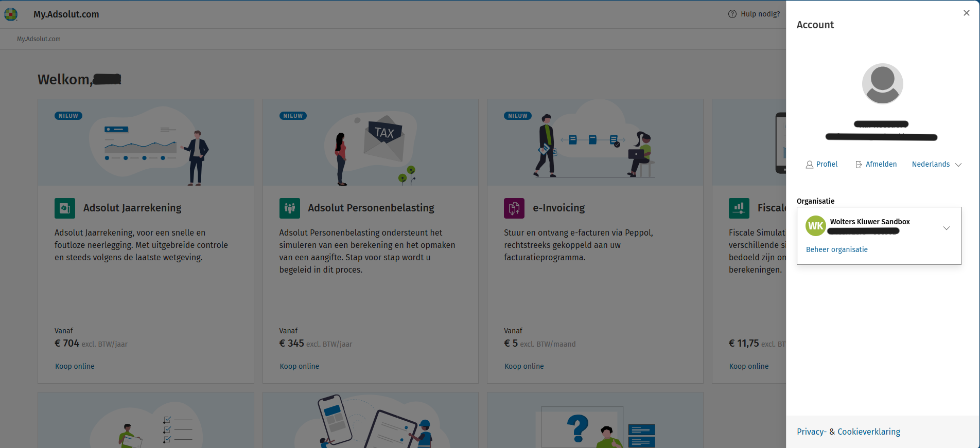Click Koop online under e-Invoicing
Screen dimensions: 980x448
click(524, 366)
